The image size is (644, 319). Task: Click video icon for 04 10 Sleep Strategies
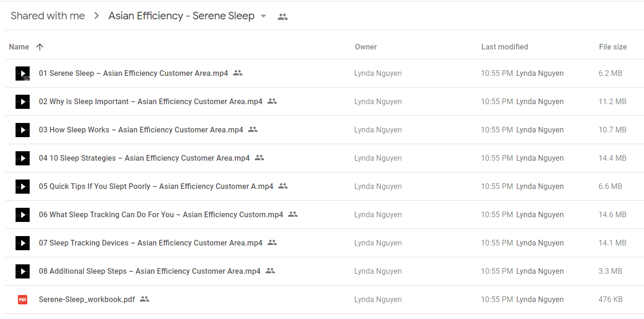(23, 158)
